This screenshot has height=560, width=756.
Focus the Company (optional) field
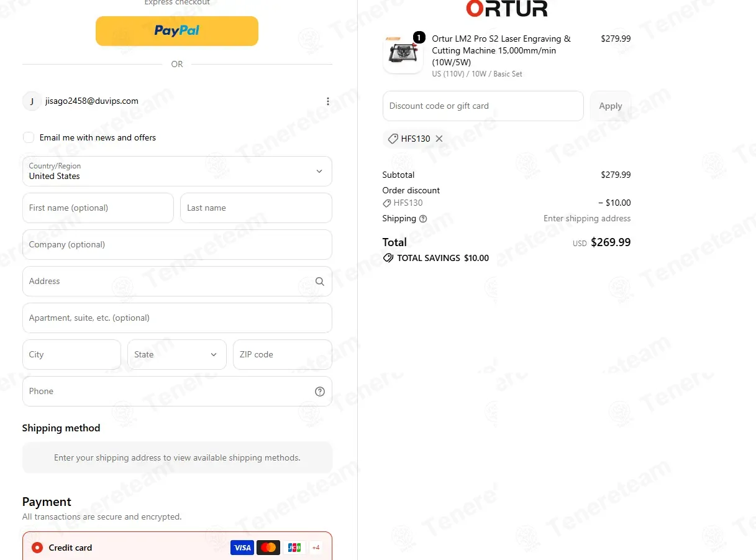coord(177,244)
